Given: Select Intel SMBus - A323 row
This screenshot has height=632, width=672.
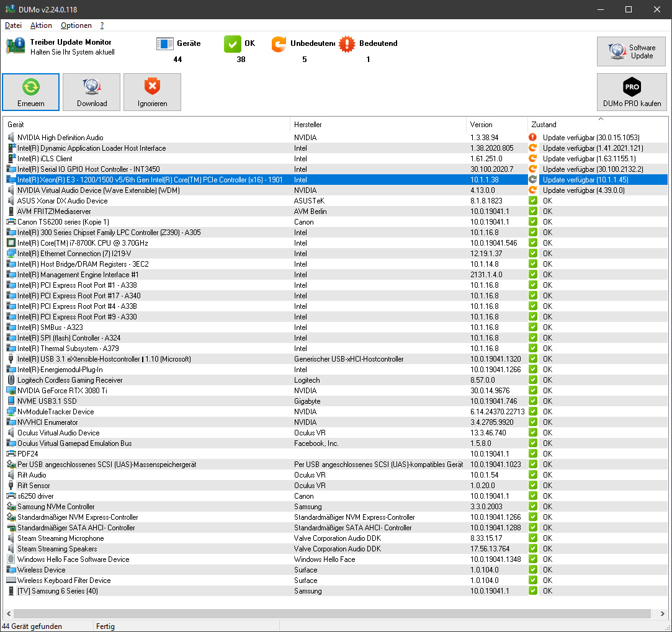Looking at the screenshot, I should point(336,327).
